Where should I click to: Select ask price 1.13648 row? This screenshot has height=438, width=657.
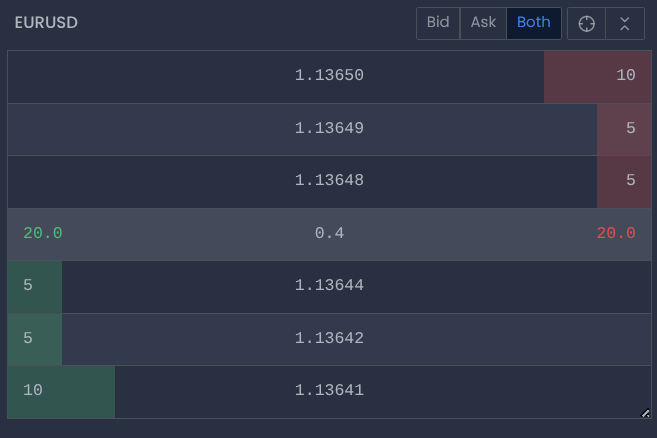click(x=329, y=182)
